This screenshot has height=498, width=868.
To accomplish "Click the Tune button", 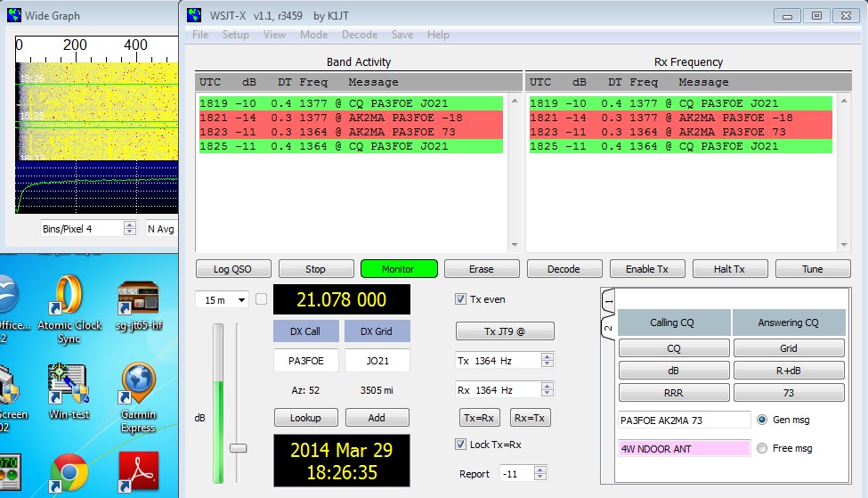I will click(813, 269).
